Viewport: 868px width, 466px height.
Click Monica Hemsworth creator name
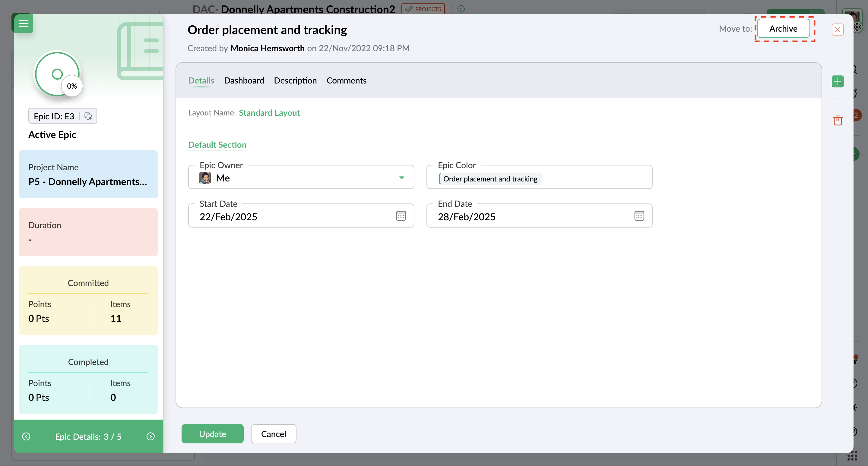click(x=267, y=48)
